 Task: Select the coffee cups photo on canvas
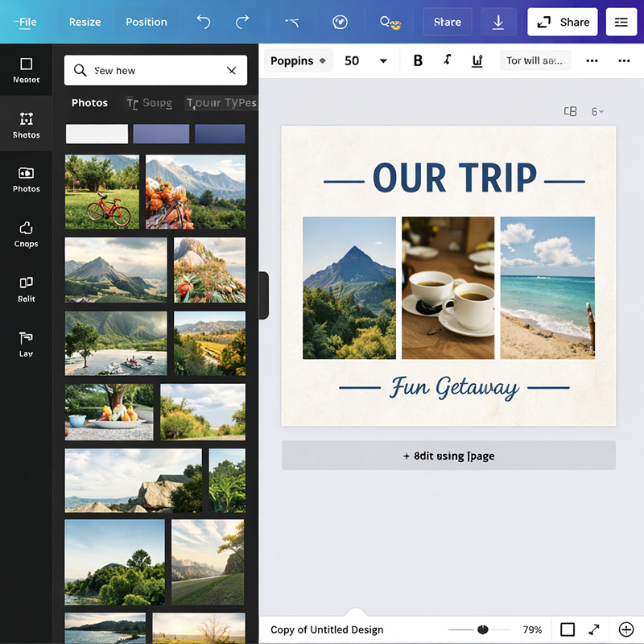448,288
